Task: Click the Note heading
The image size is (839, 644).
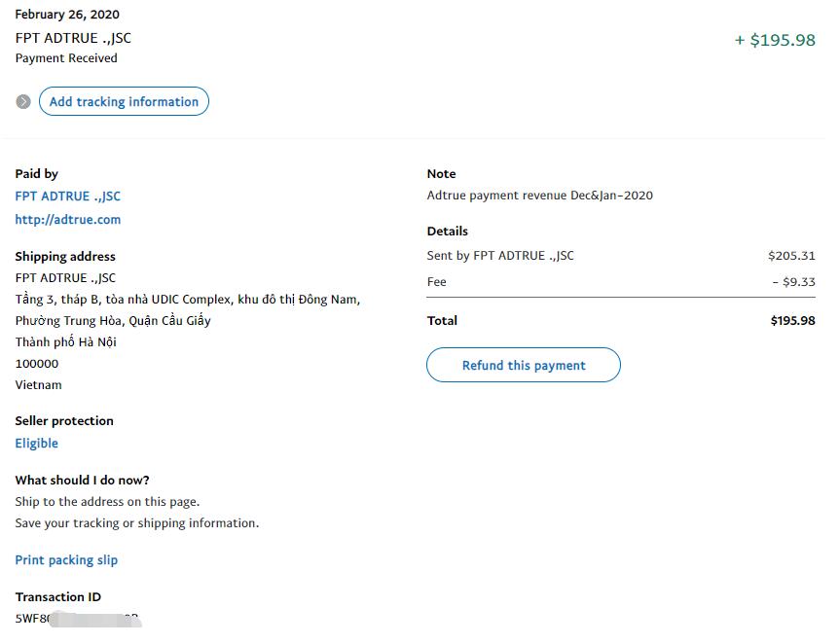Action: point(442,174)
